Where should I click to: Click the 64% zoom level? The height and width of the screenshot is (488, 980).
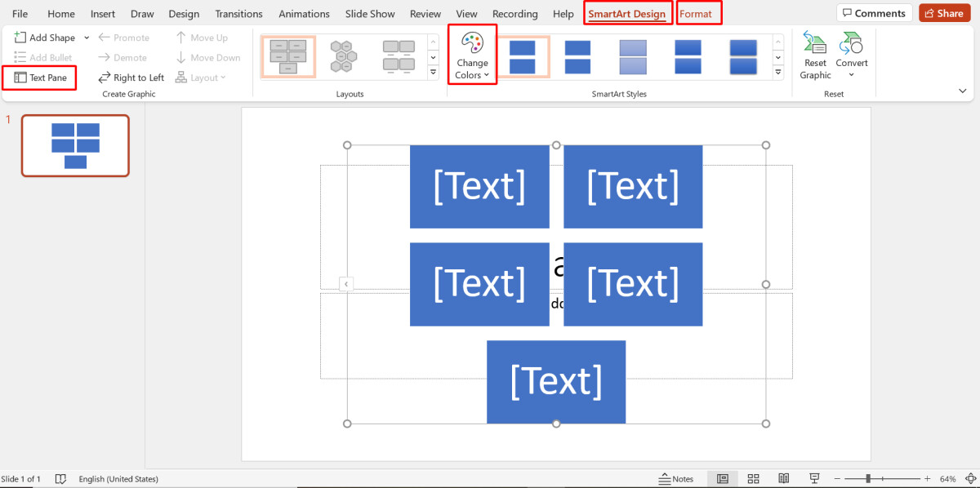coord(947,479)
